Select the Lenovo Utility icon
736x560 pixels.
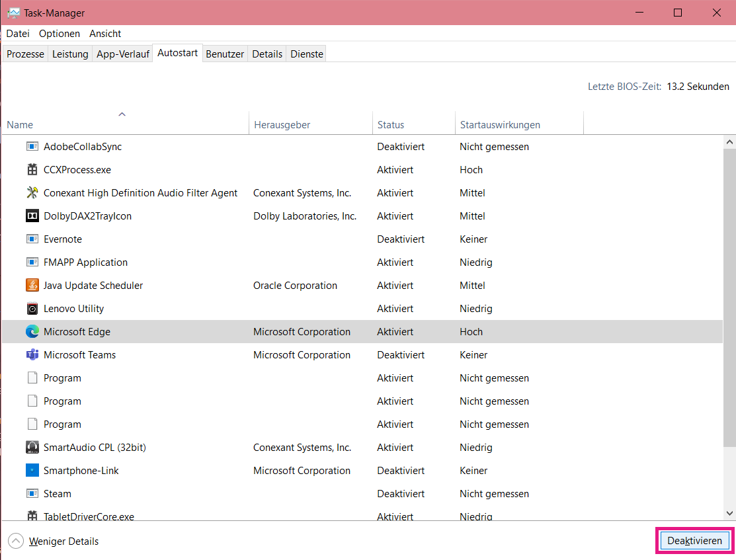click(32, 309)
